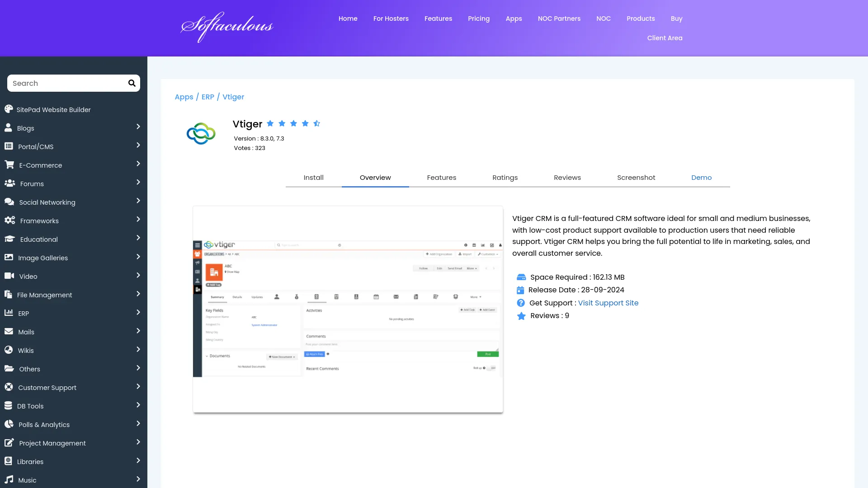Click the search magnifier icon
The width and height of the screenshot is (868, 488).
click(132, 83)
